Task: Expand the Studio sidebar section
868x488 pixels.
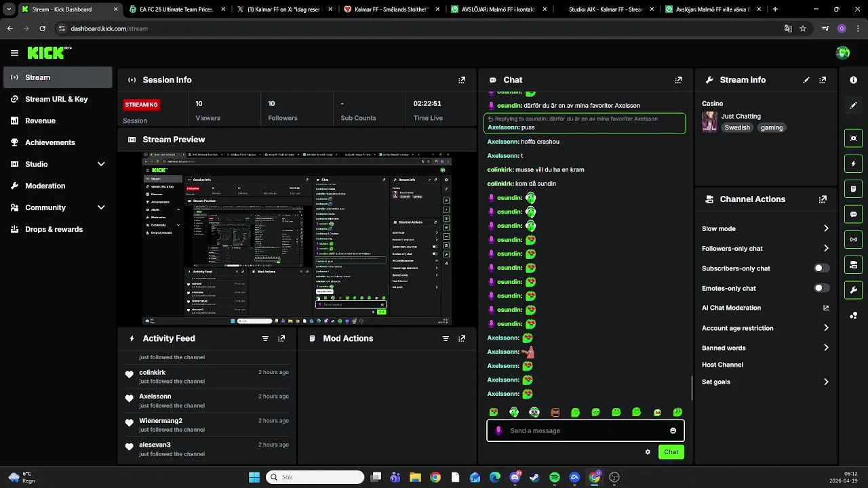Action: [101, 164]
